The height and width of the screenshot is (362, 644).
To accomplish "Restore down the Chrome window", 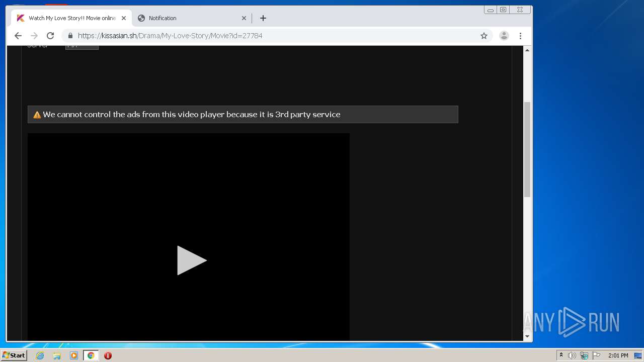I will [503, 10].
